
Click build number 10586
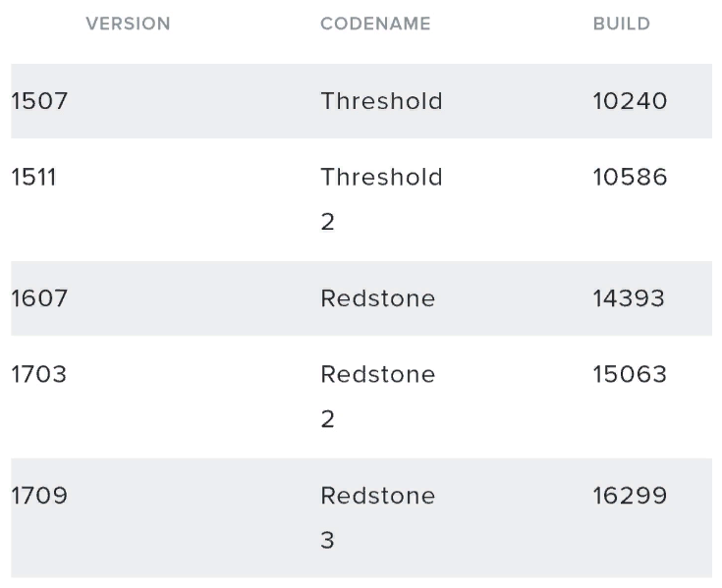click(x=630, y=178)
